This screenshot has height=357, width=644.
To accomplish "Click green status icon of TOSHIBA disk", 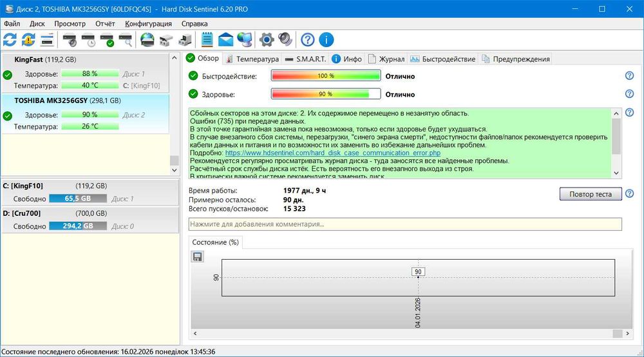I will [x=7, y=116].
